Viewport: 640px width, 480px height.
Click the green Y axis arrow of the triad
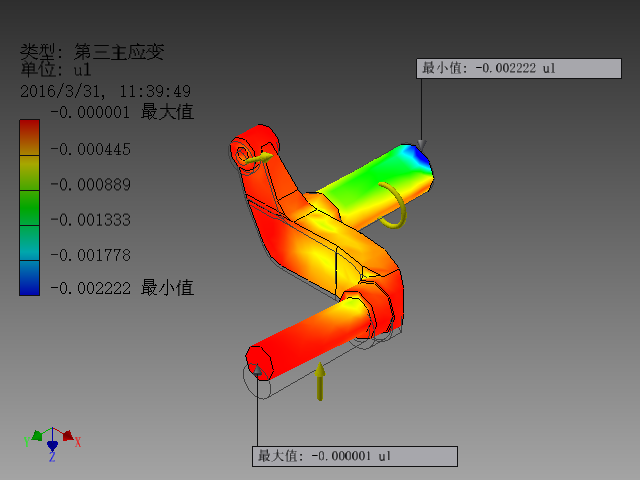click(x=37, y=436)
